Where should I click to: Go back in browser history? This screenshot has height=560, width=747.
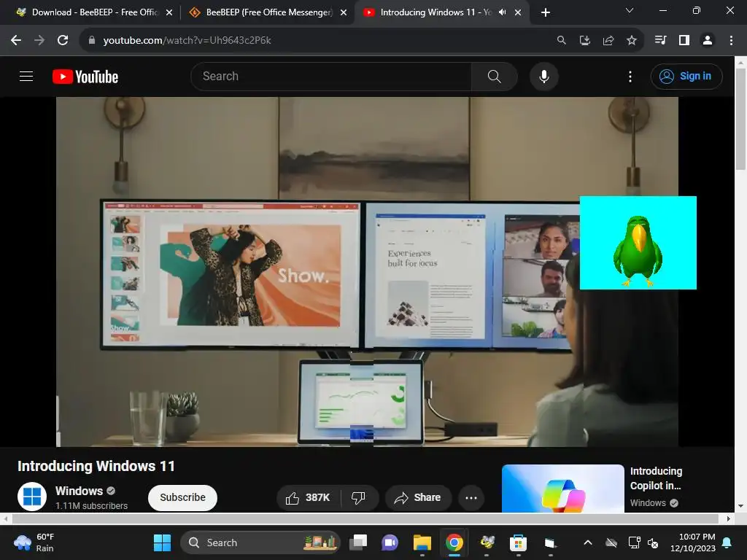(16, 40)
